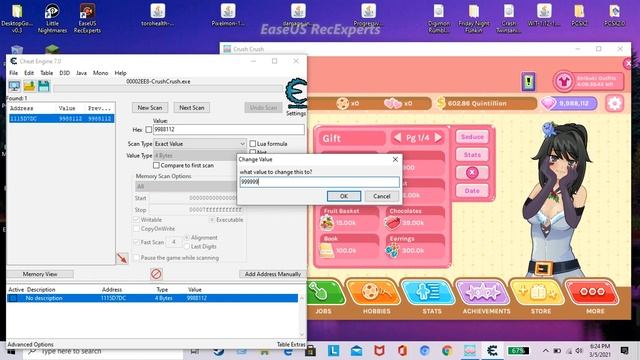Click the red arrow add-to-list icon
The width and height of the screenshot is (640, 360).
coord(122,258)
